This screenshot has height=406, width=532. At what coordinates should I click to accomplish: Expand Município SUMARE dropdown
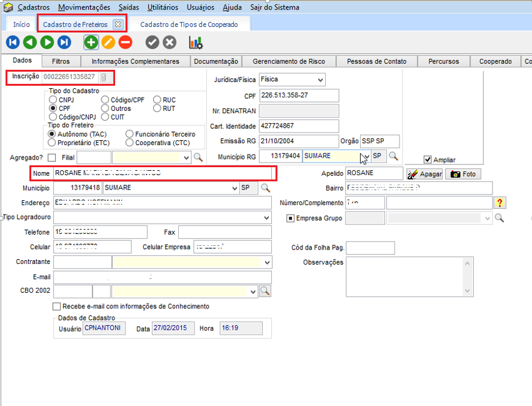pos(234,188)
